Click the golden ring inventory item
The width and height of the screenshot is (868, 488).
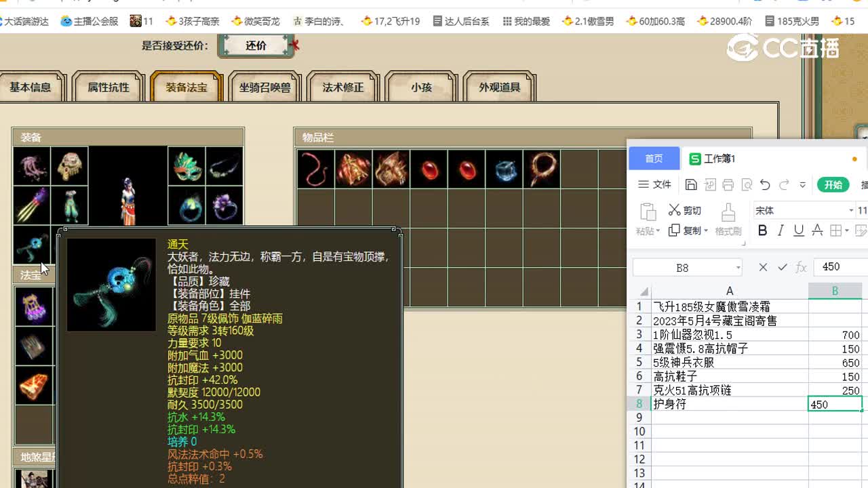542,169
